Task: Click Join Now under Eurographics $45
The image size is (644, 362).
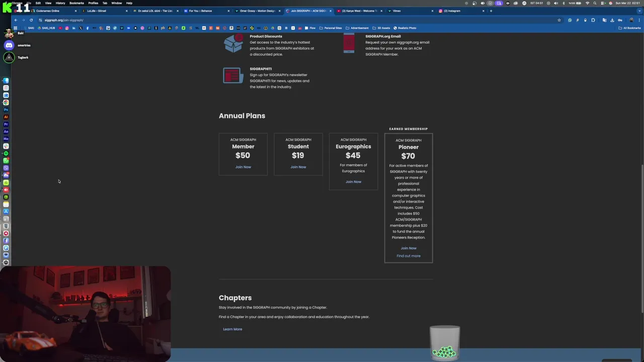Action: 353,182
